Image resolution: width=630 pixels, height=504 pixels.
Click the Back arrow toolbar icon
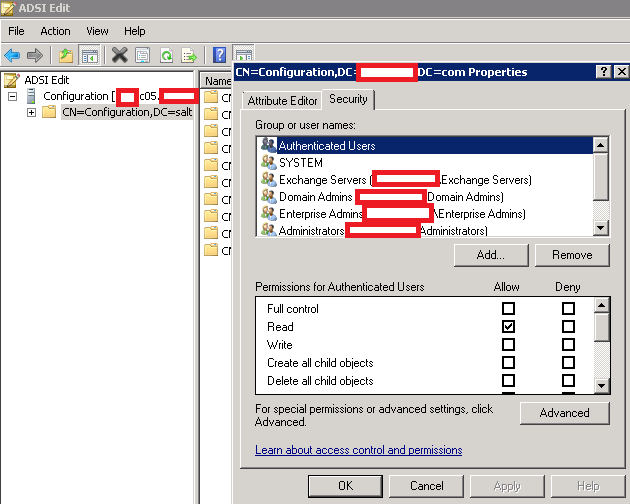tap(12, 55)
